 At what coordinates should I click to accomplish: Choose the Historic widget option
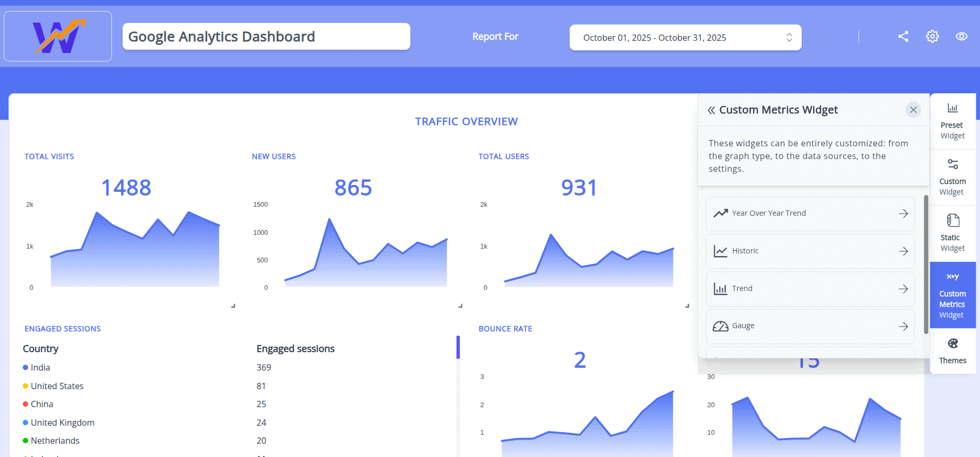[809, 251]
